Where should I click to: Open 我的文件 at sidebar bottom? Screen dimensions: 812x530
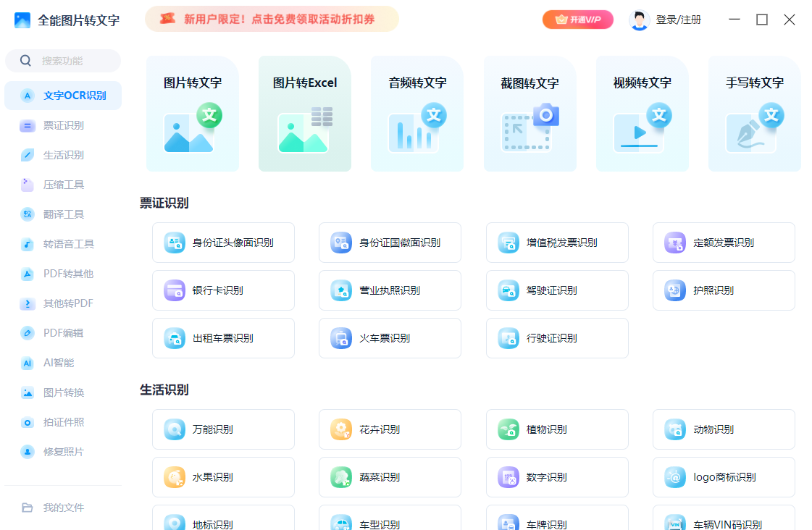(x=63, y=508)
